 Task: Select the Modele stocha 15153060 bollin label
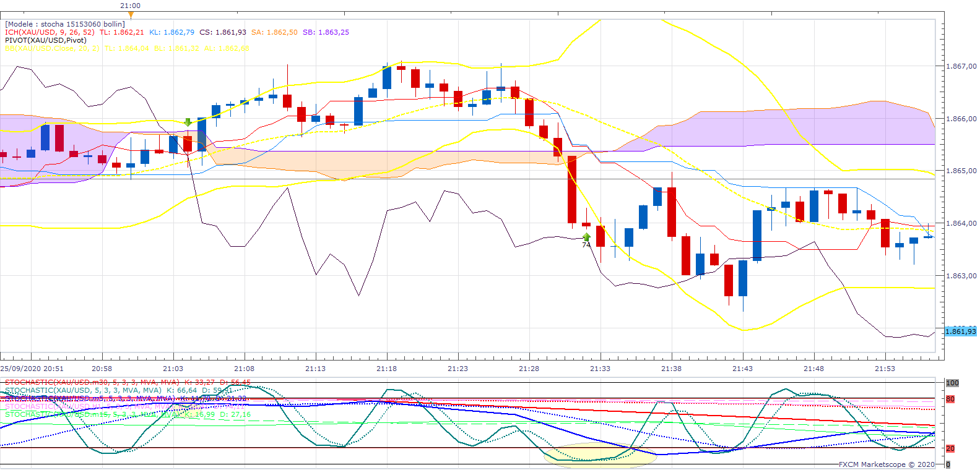click(x=65, y=24)
